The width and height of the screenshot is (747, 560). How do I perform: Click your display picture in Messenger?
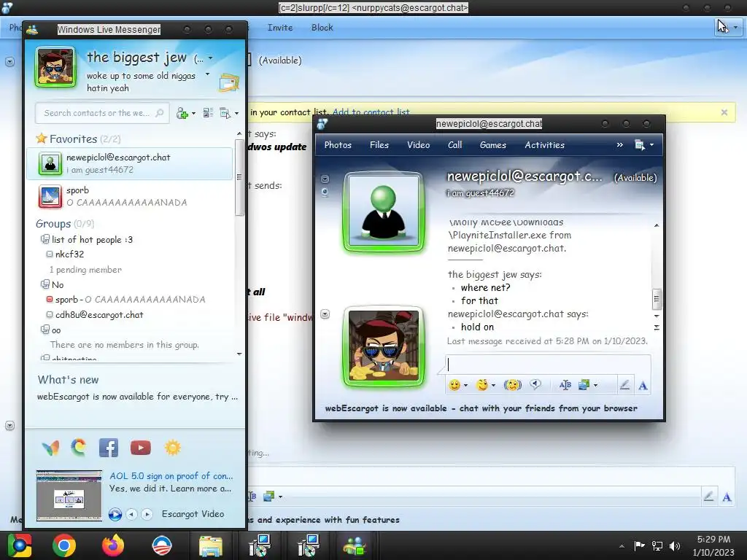click(x=55, y=67)
